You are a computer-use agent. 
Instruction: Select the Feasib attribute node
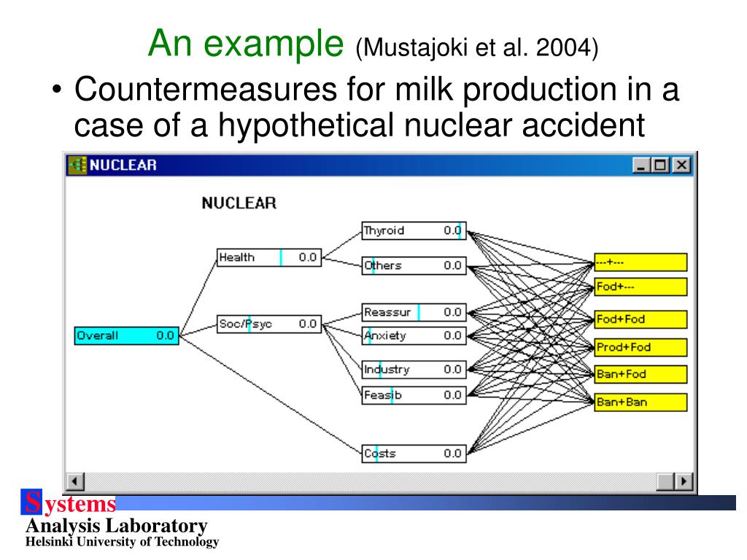[x=414, y=395]
